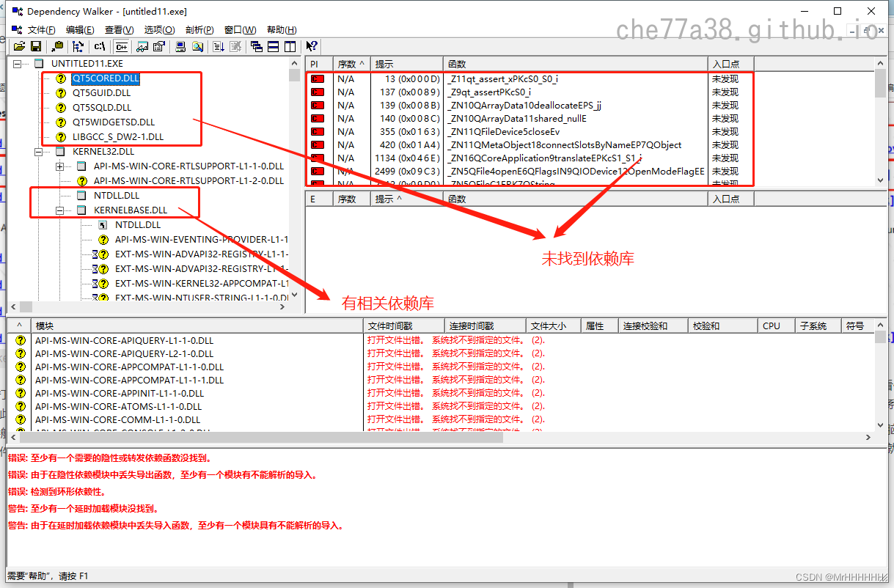Click the yellow question icon beside LIBGCC_S_DW2-1.DLL
The image size is (894, 588).
[60, 137]
